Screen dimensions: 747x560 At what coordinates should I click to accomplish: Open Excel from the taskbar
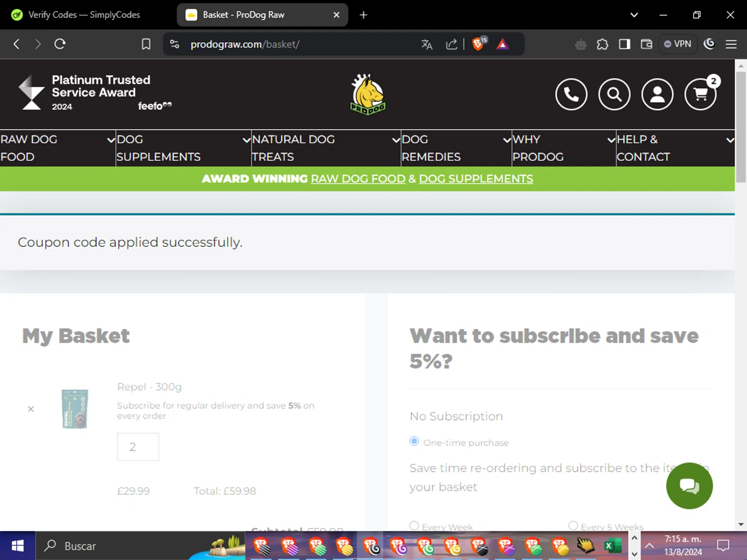(613, 546)
